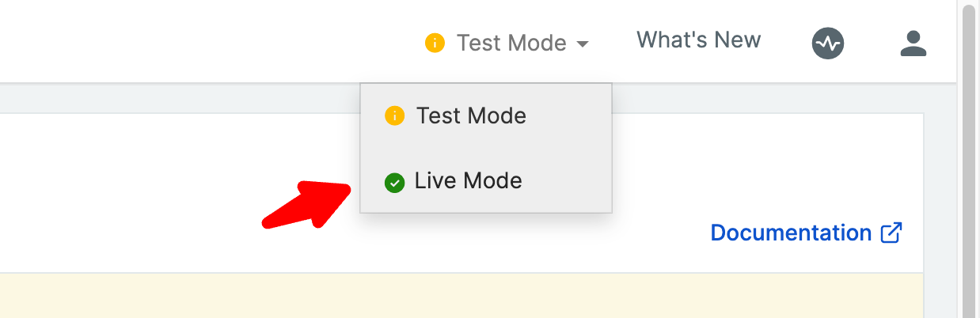Image resolution: width=980 pixels, height=318 pixels.
Task: Switch environment to Live Mode
Action: click(x=486, y=181)
